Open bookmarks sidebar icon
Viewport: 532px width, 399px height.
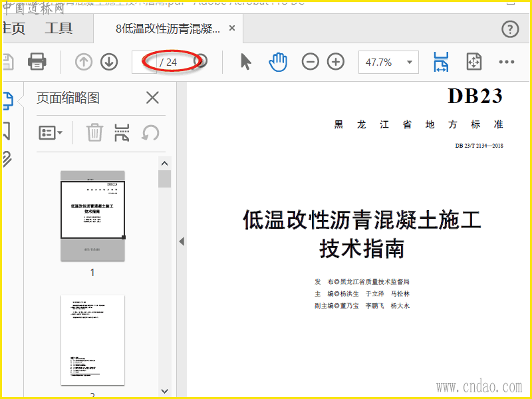point(7,130)
